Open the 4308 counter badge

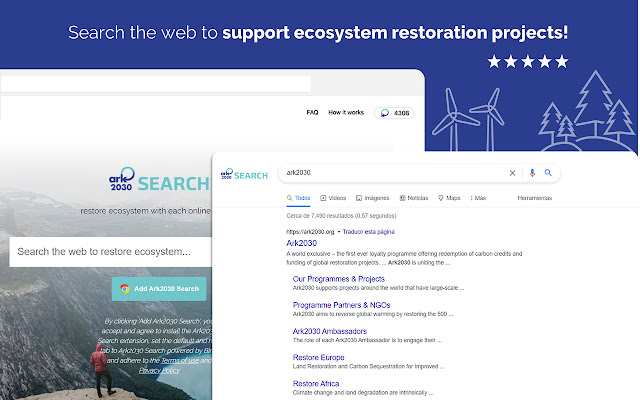click(x=394, y=113)
